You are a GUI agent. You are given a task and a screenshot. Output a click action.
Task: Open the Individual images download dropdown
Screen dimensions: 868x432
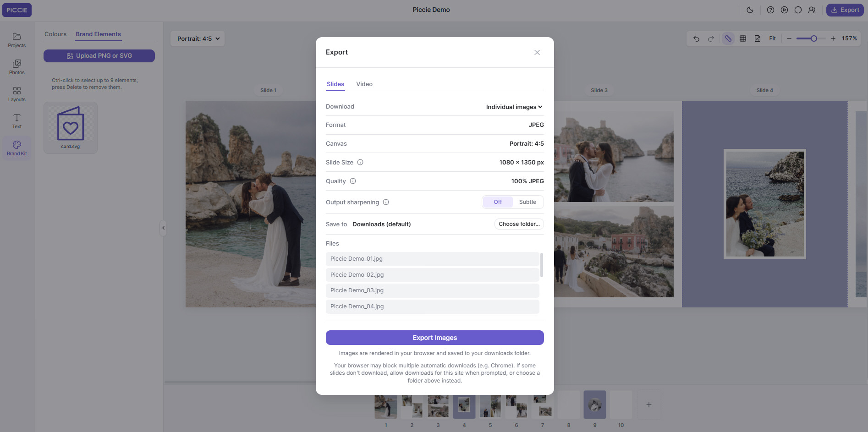click(514, 107)
